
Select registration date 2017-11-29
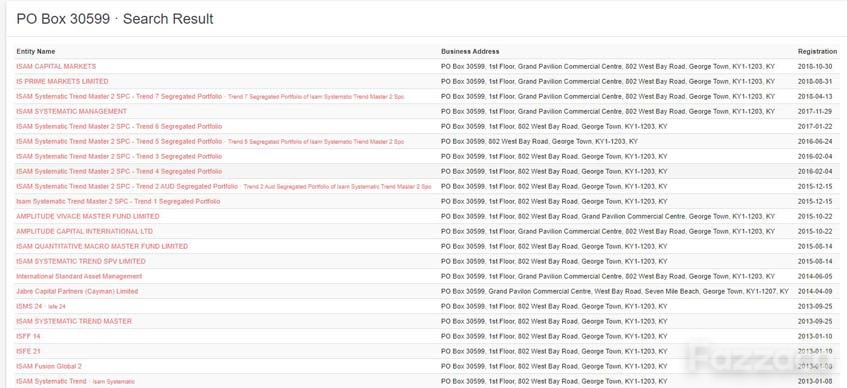click(x=815, y=111)
